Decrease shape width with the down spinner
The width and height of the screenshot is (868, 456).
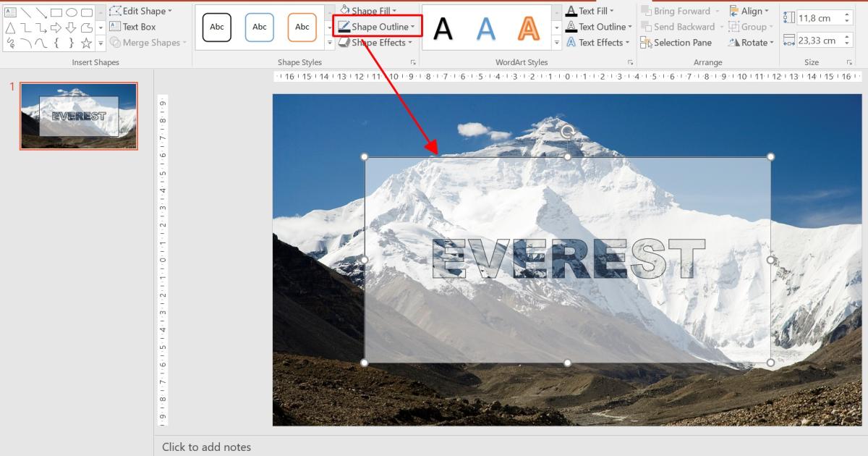[848, 44]
